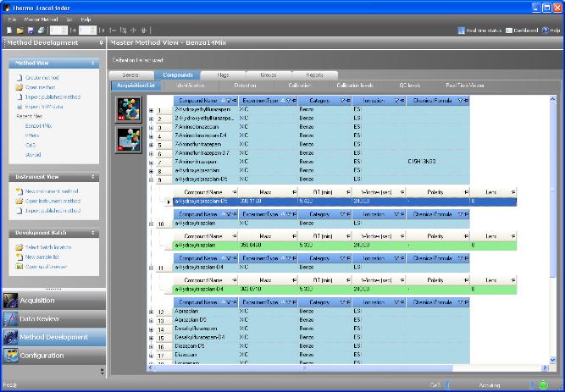Viewport: 565px width, 392px height.
Task: Open the QC levels sub-tab
Action: click(410, 86)
